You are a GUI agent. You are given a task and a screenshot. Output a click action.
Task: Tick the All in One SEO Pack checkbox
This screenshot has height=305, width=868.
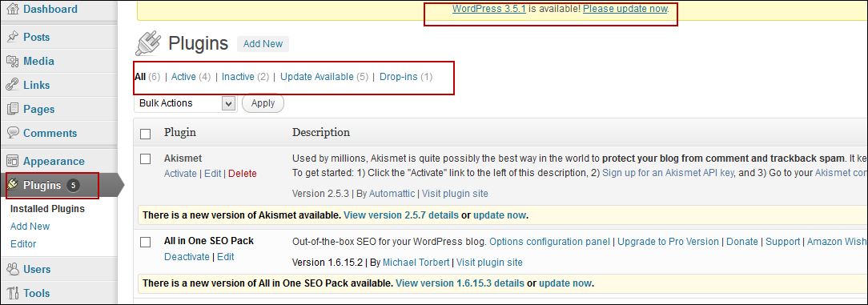146,242
